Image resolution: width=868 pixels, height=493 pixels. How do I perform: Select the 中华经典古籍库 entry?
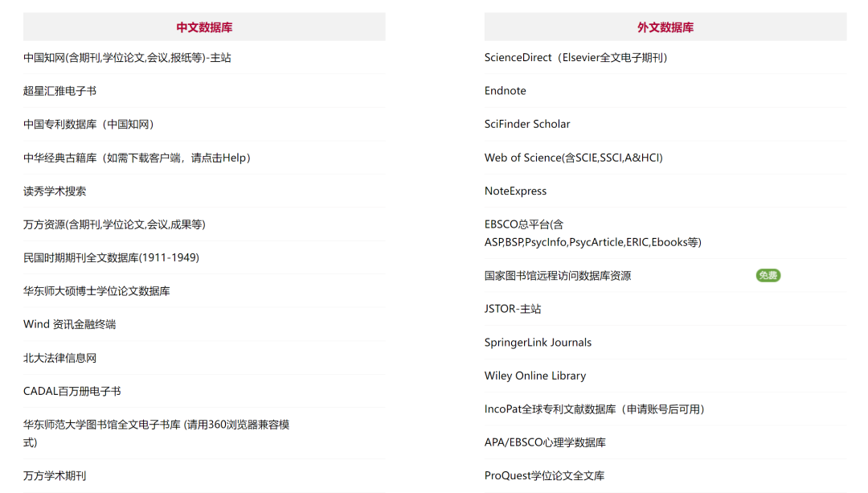click(x=137, y=158)
